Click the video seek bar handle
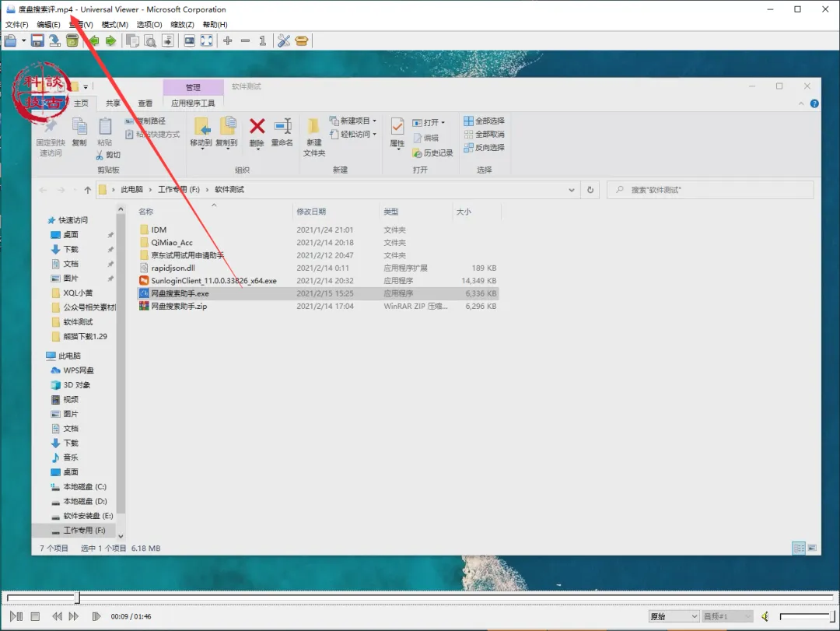840x631 pixels. pos(77,598)
